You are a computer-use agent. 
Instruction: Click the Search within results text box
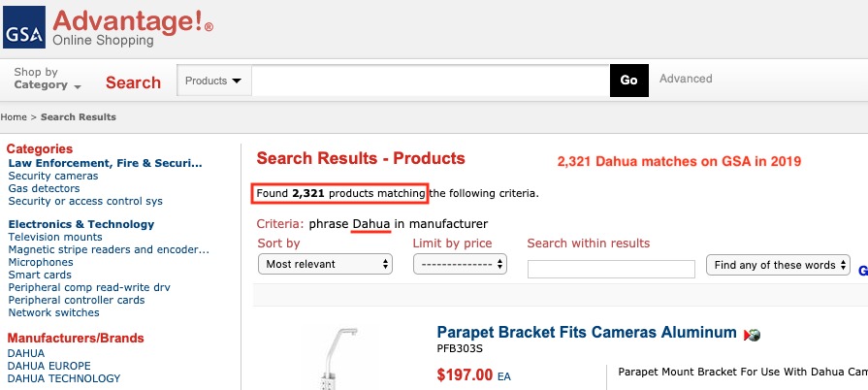[611, 270]
